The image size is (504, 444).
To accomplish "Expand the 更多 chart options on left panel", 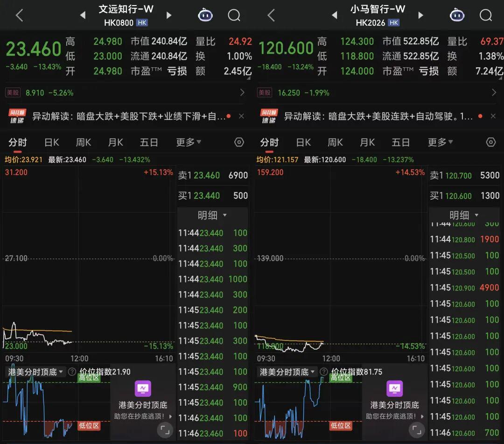I will point(189,142).
